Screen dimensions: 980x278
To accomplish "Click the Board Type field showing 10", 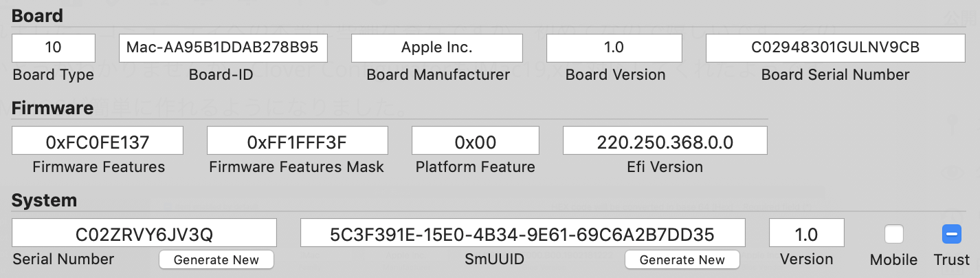I will coord(54,47).
